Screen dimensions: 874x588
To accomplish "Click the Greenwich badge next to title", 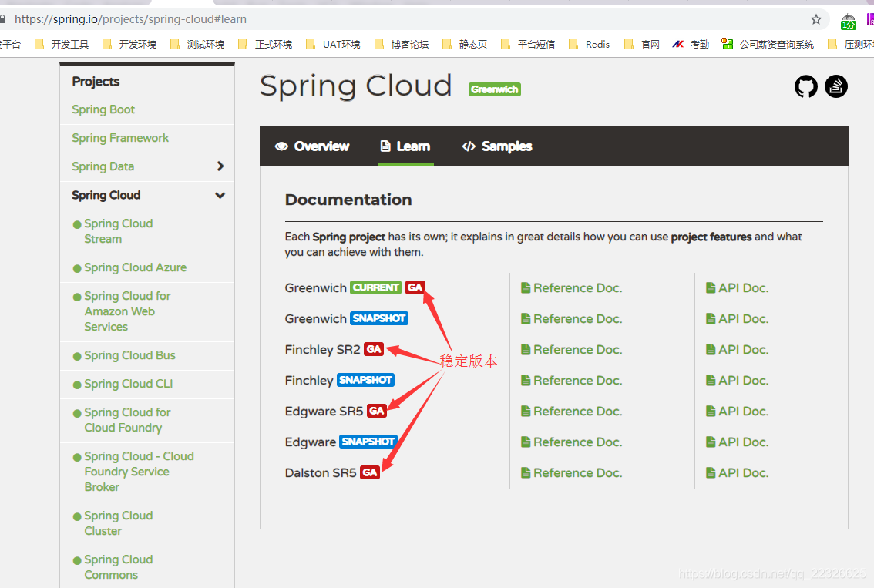I will pos(494,89).
